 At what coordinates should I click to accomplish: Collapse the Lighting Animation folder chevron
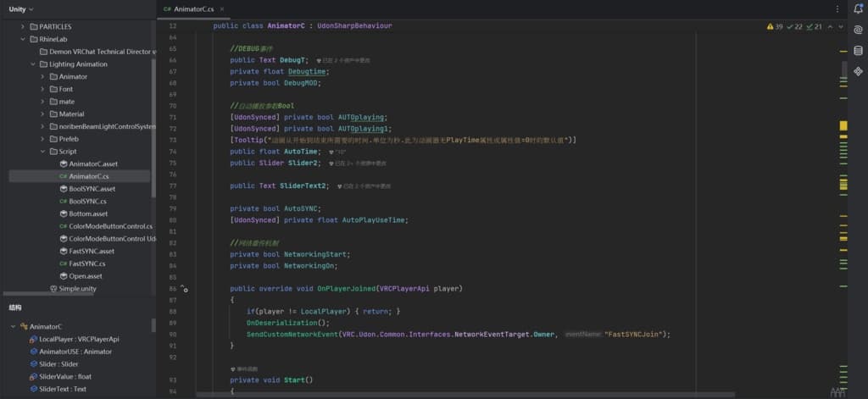pos(33,64)
